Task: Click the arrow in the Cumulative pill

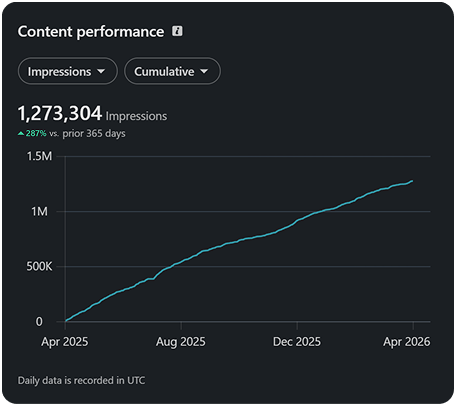Action: point(204,71)
